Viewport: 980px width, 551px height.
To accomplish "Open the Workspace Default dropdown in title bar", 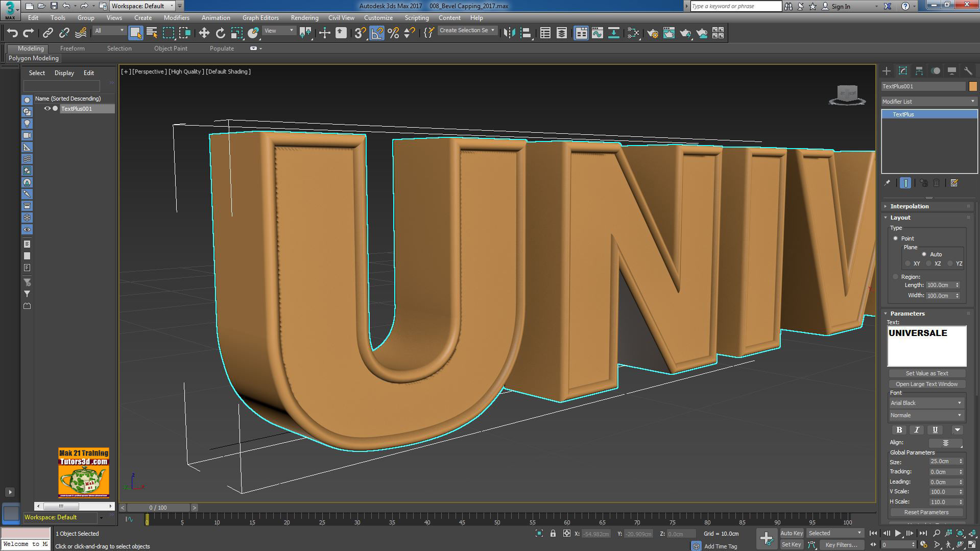I will tap(142, 6).
